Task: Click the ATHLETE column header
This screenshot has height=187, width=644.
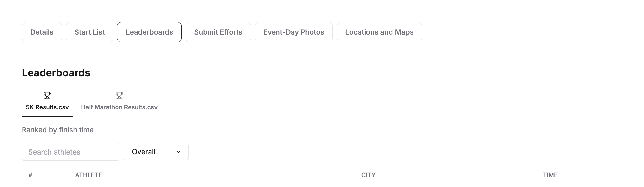Action: 89,175
